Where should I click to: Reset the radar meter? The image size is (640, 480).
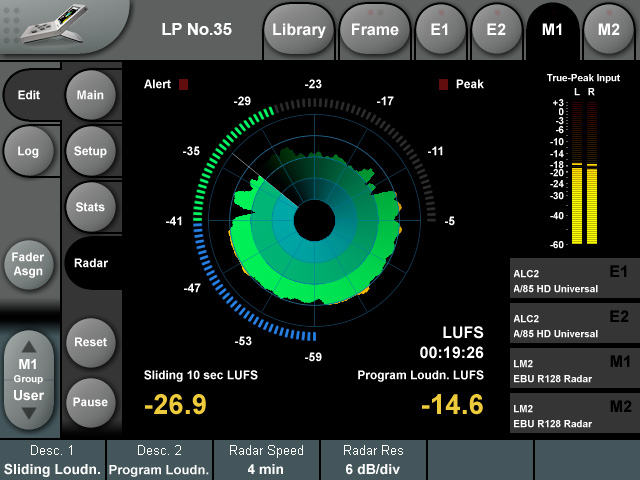[x=91, y=342]
